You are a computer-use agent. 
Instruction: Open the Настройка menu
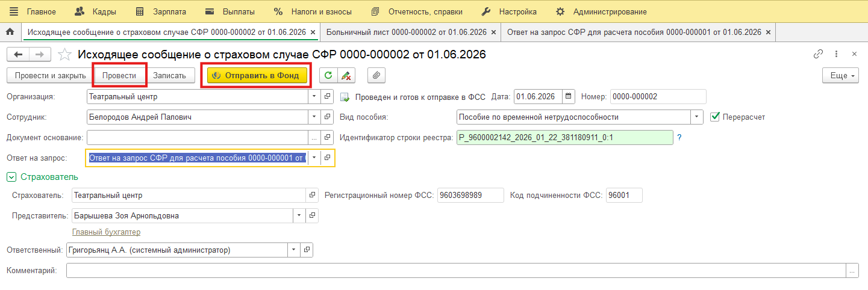click(x=509, y=11)
